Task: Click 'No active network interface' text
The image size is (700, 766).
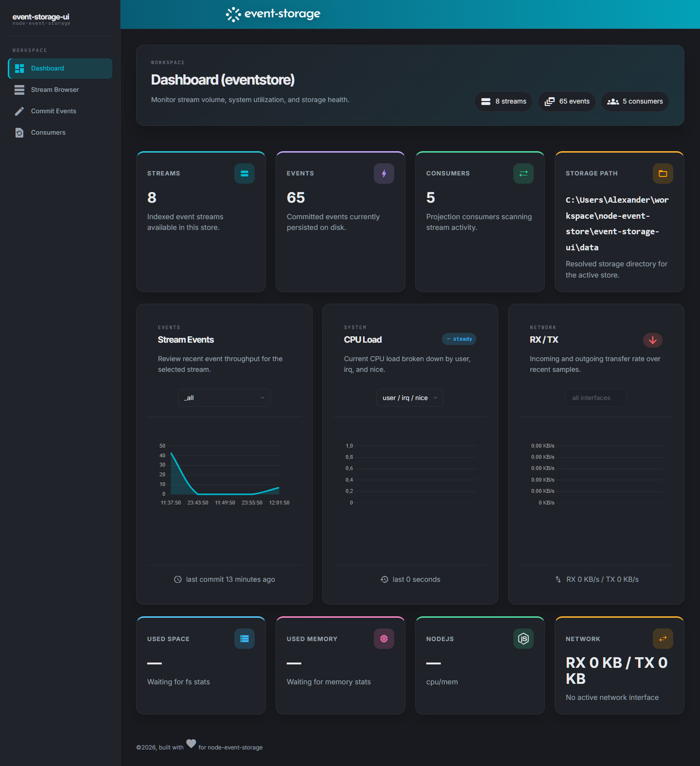Action: pyautogui.click(x=612, y=697)
